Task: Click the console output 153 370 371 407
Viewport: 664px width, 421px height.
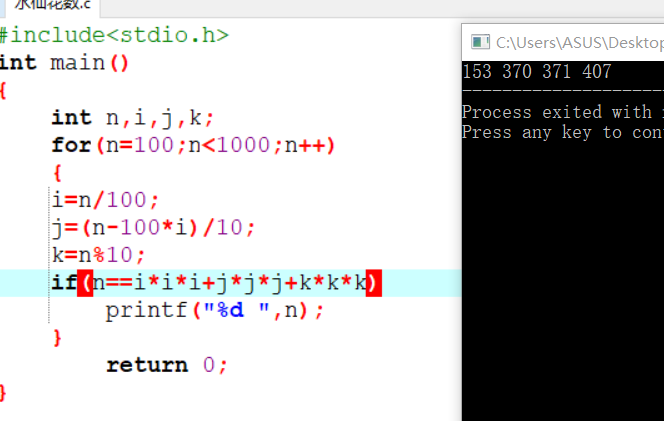Action: (536, 72)
